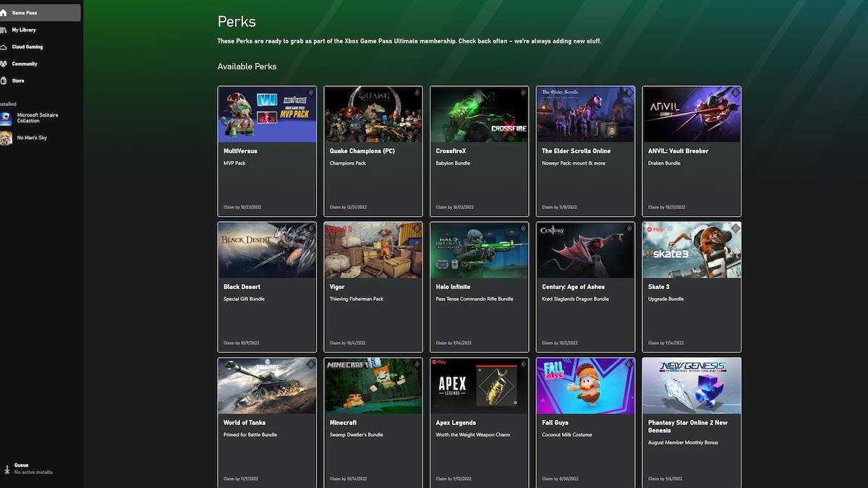Click the gift icon on MultiVersus card
The image size is (868, 488).
point(311,92)
